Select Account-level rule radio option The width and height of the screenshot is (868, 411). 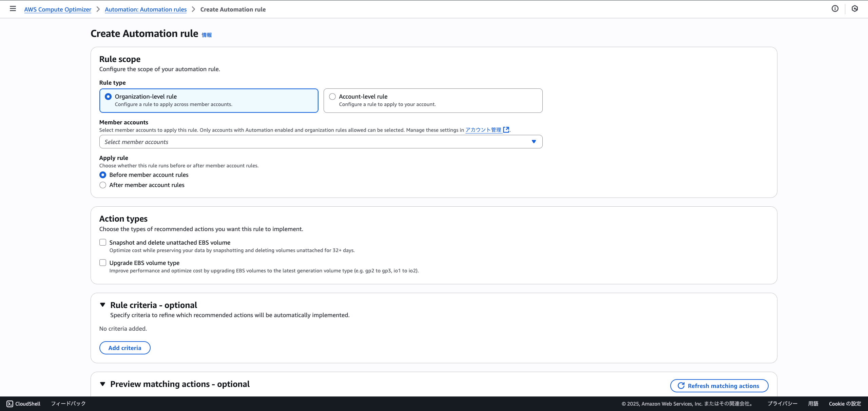click(x=332, y=97)
